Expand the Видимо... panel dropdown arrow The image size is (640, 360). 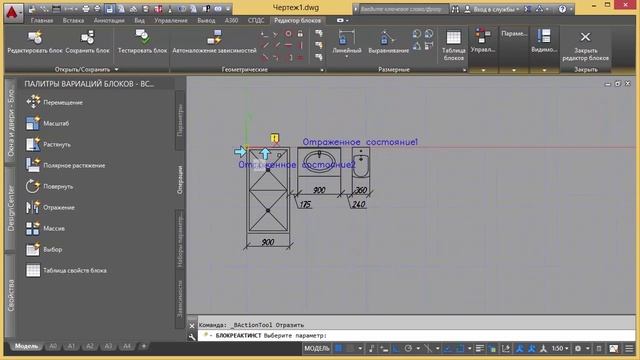tap(544, 70)
